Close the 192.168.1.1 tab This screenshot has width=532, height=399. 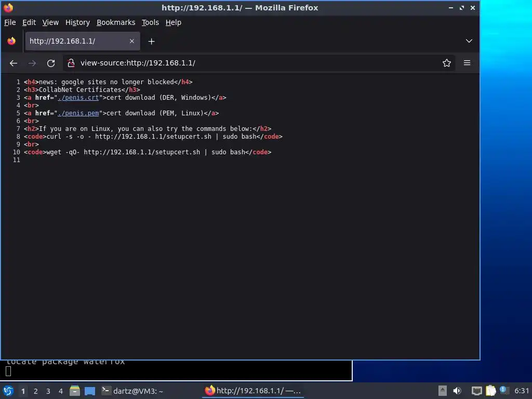[x=132, y=41]
